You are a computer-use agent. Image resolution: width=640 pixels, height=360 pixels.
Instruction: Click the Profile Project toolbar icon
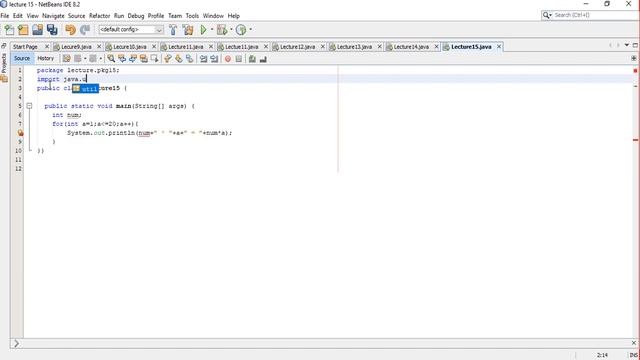click(241, 29)
